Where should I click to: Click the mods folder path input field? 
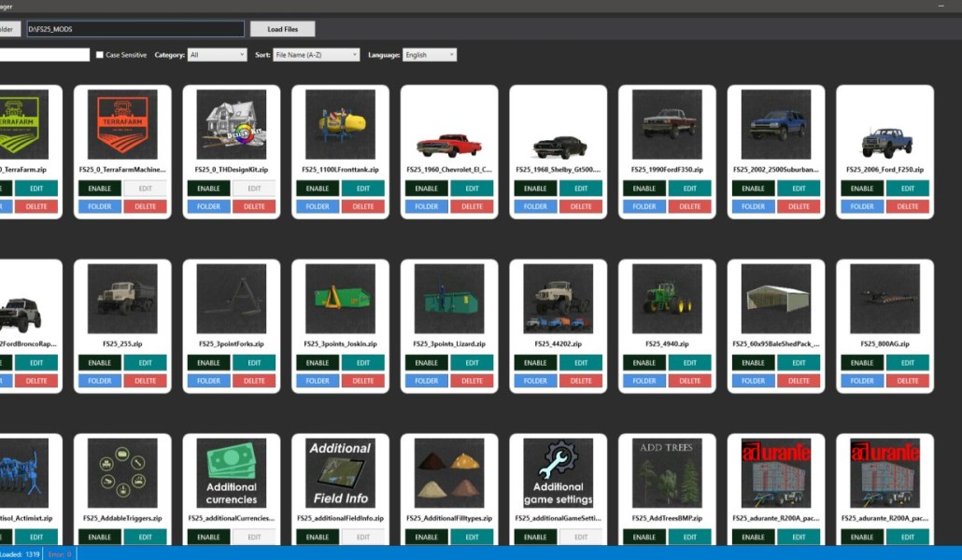[x=134, y=29]
